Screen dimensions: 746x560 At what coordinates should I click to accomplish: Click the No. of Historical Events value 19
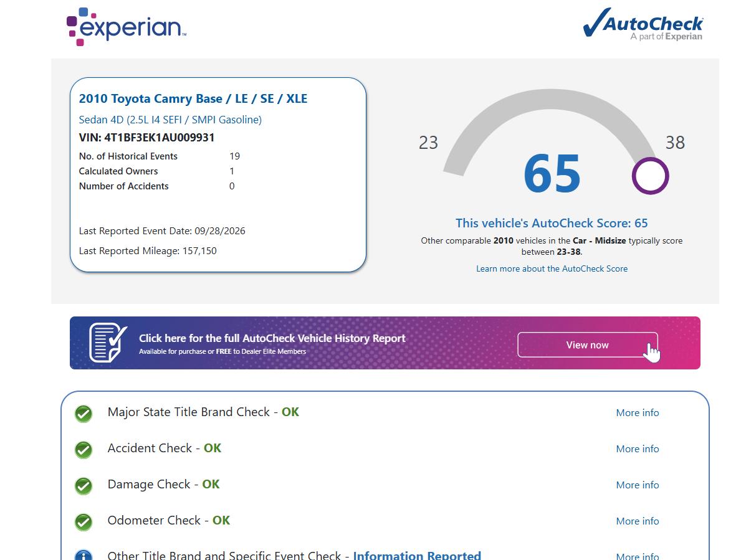pos(234,156)
